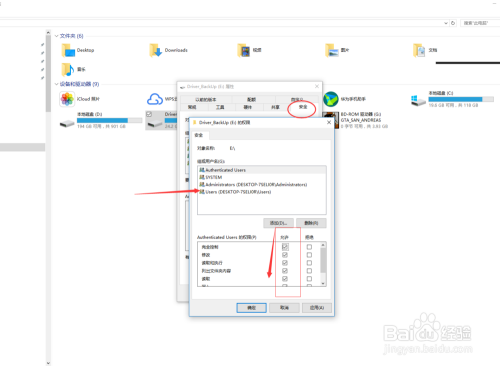Select the 本地磁盘 (D:) drive icon
The width and height of the screenshot is (500, 366).
tap(67, 124)
